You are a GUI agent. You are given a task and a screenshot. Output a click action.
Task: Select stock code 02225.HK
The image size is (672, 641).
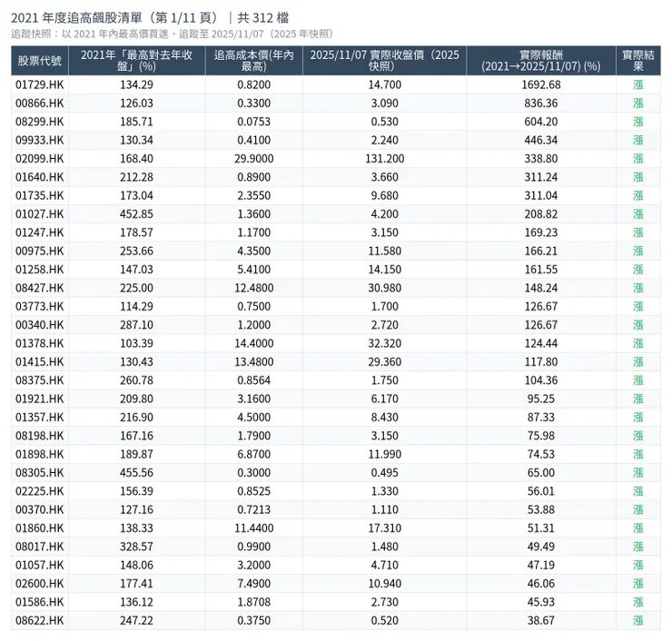[x=39, y=490]
